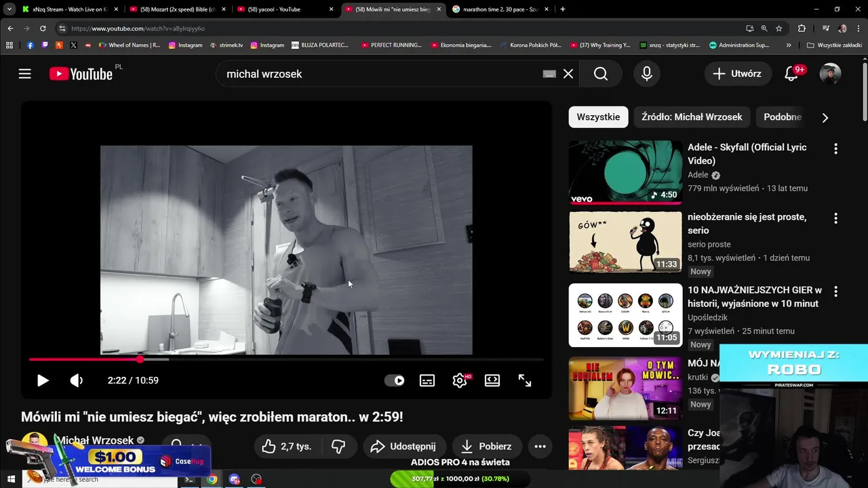Click the serio proste channel name
Viewport: 868px width, 488px height.
709,244
